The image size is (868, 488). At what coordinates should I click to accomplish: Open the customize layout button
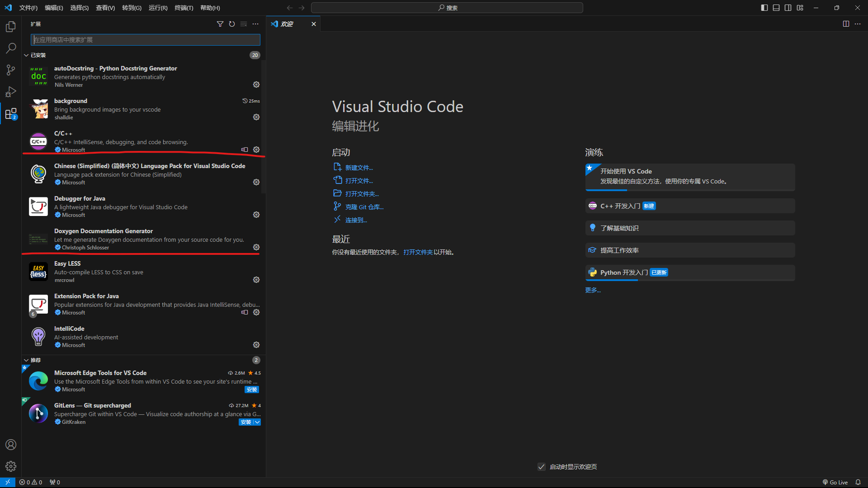click(800, 8)
